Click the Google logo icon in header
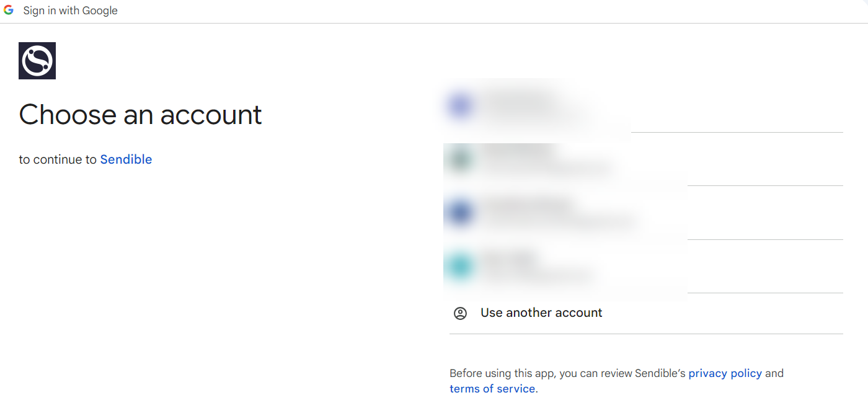The height and width of the screenshot is (408, 868). coord(9,11)
